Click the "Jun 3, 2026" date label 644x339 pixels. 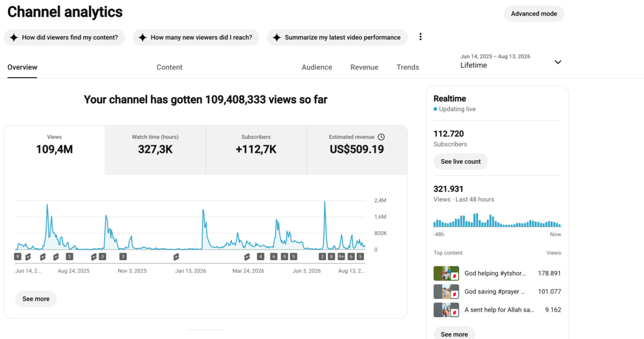306,271
